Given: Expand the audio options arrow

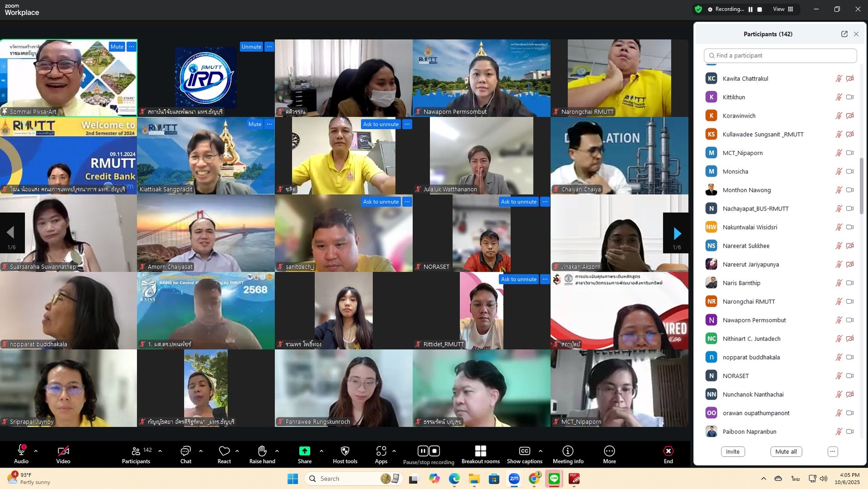Looking at the screenshot, I should point(36,451).
